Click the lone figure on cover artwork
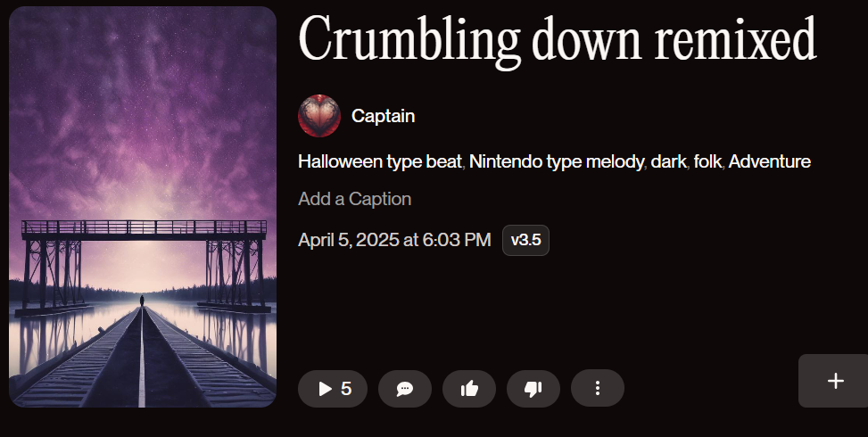 point(142,301)
